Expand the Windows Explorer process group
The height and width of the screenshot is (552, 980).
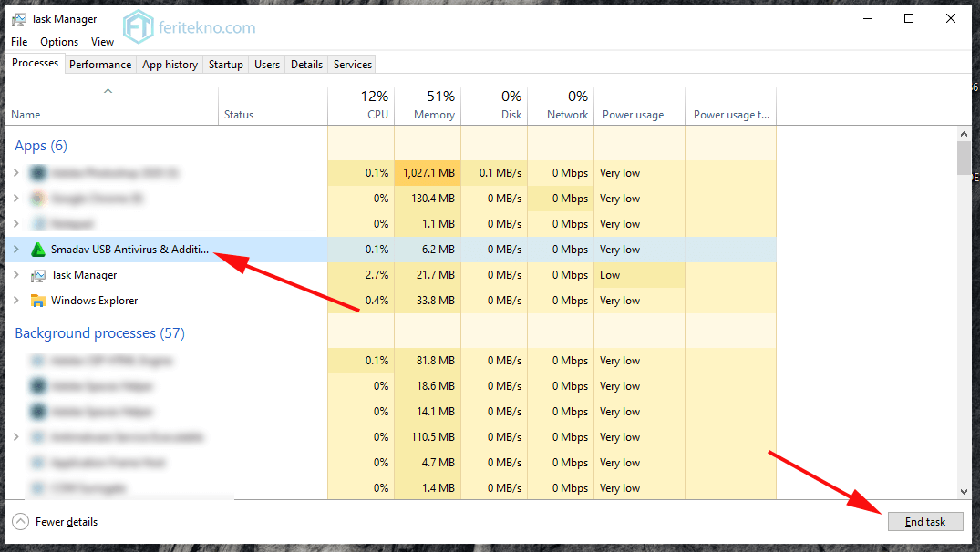tap(16, 301)
